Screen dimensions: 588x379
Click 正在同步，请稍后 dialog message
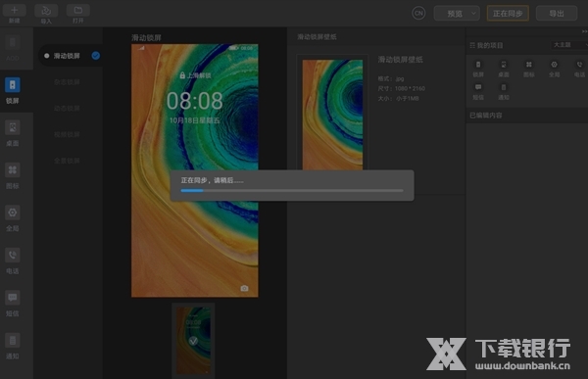[x=213, y=181]
